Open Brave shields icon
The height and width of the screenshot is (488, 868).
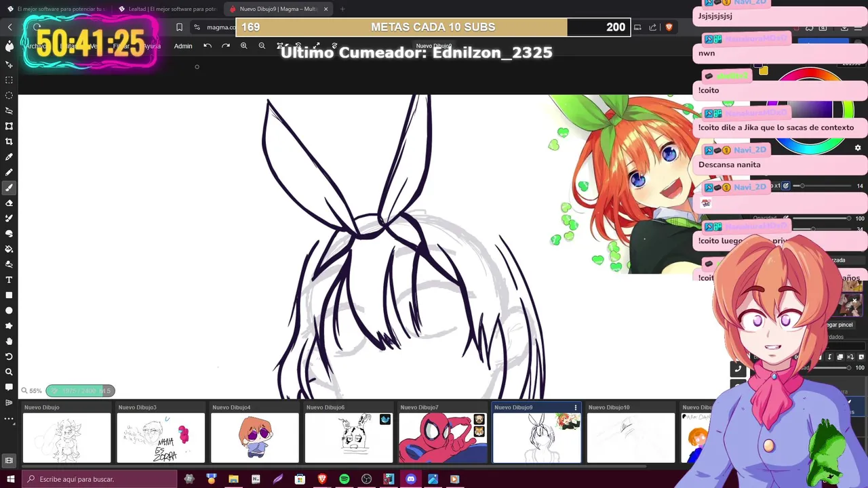[669, 27]
